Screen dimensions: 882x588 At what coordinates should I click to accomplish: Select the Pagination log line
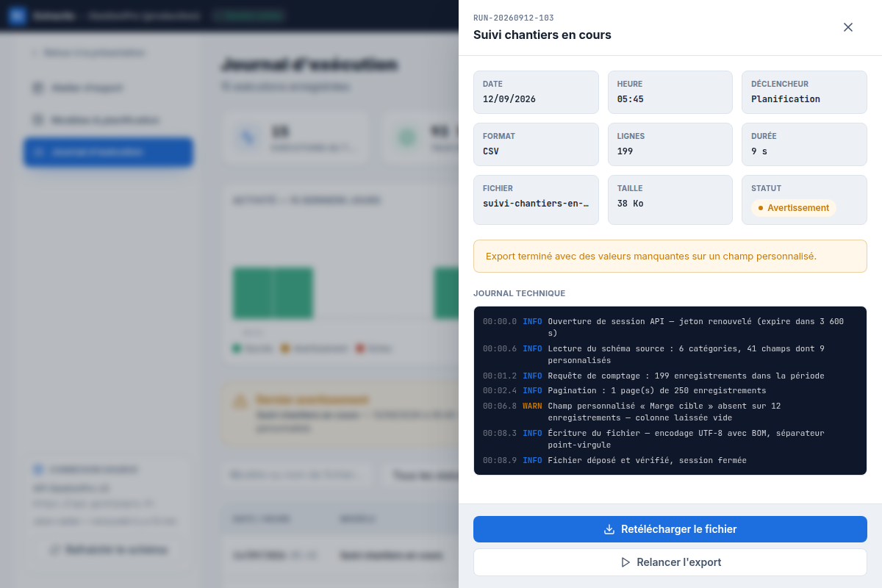pos(670,390)
